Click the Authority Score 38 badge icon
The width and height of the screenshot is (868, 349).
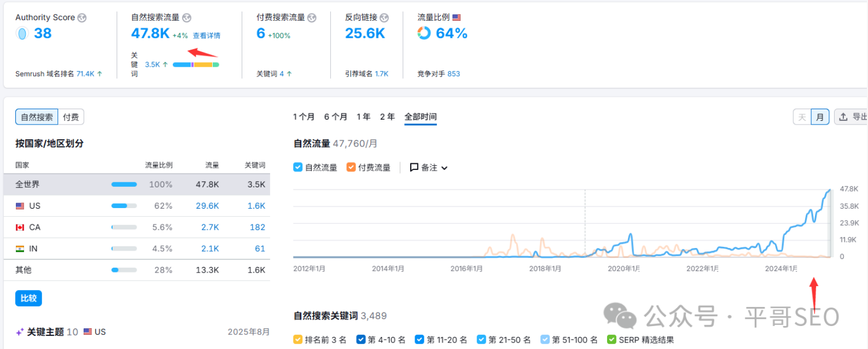pos(22,33)
